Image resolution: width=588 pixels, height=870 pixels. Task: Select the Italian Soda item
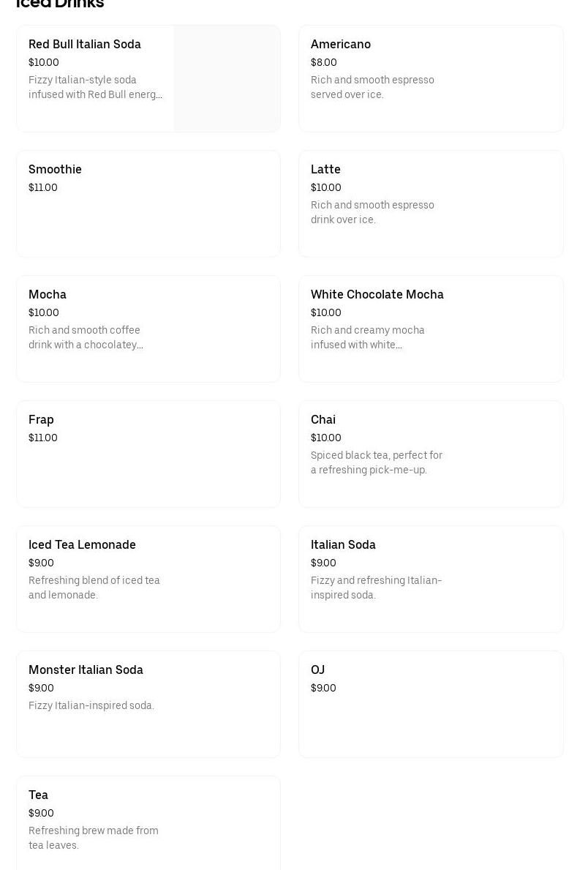tap(431, 579)
